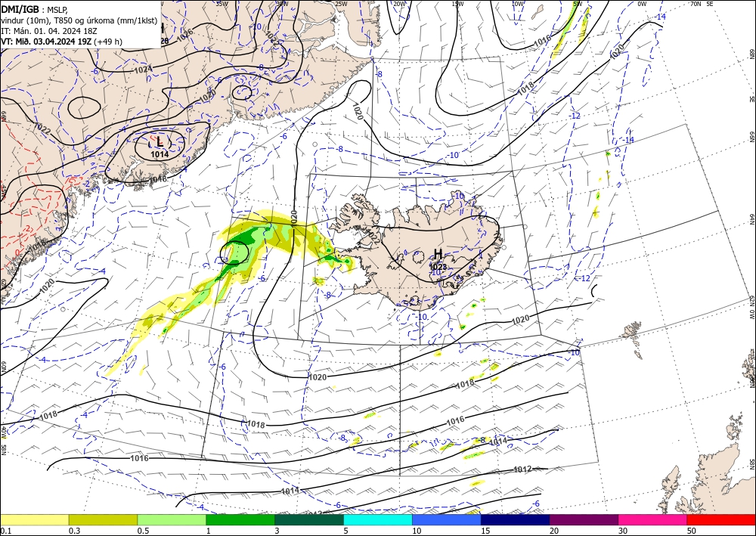Click the '1026' isobar label near the header

[x=184, y=34]
